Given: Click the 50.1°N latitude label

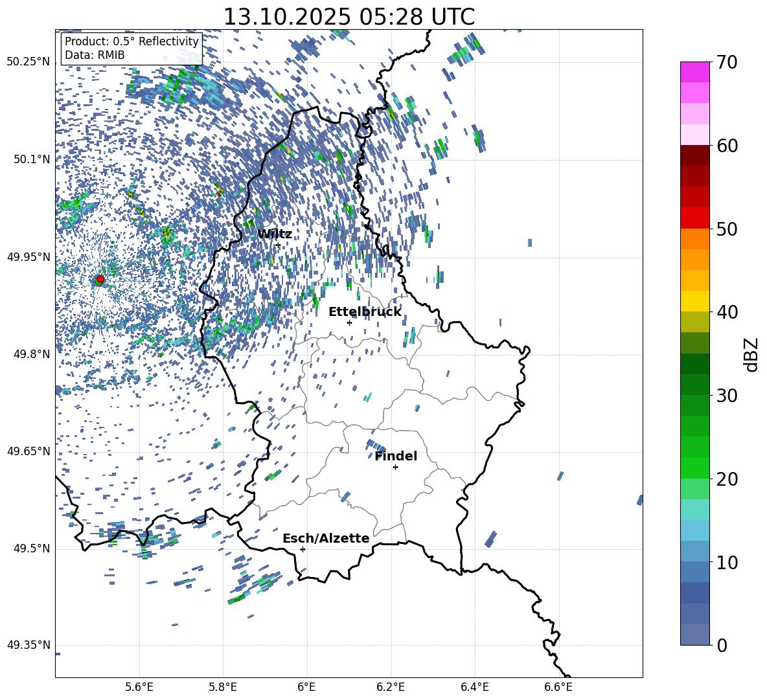Looking at the screenshot, I should pyautogui.click(x=31, y=159).
